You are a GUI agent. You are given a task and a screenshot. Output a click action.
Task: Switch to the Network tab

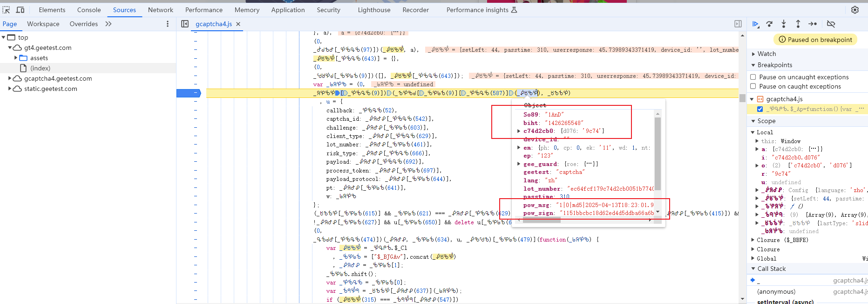(x=160, y=10)
